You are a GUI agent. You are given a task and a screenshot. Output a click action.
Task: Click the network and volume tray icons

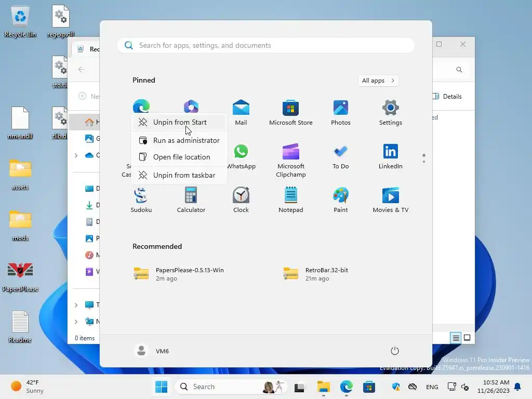pos(458,387)
